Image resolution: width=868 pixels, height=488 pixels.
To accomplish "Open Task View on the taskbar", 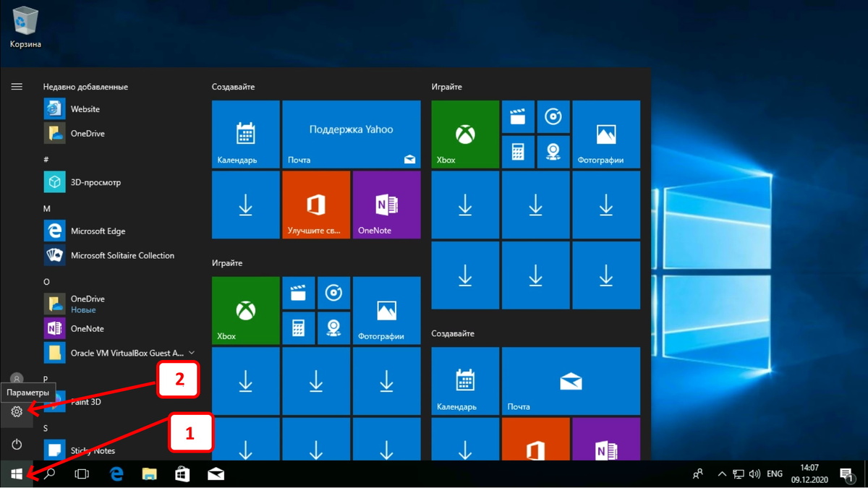I will tap(82, 474).
